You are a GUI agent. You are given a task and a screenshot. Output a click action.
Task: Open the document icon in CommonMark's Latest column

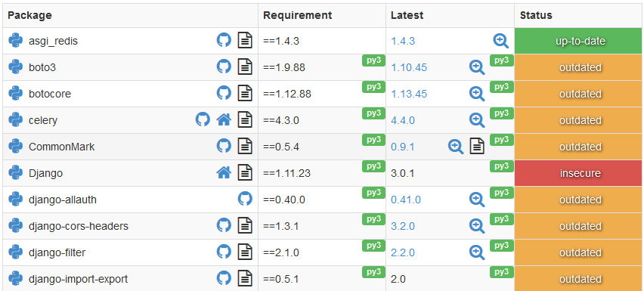click(477, 146)
